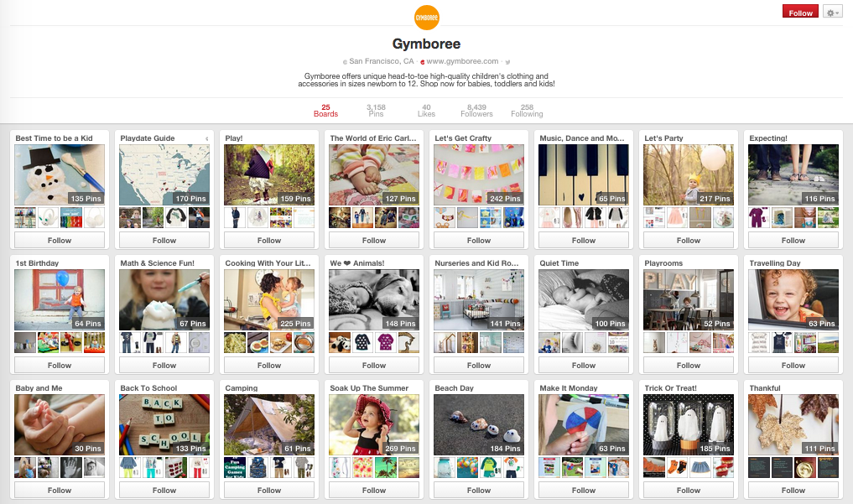
Task: Click the verified website icon beside gymboree.com
Action: (422, 62)
